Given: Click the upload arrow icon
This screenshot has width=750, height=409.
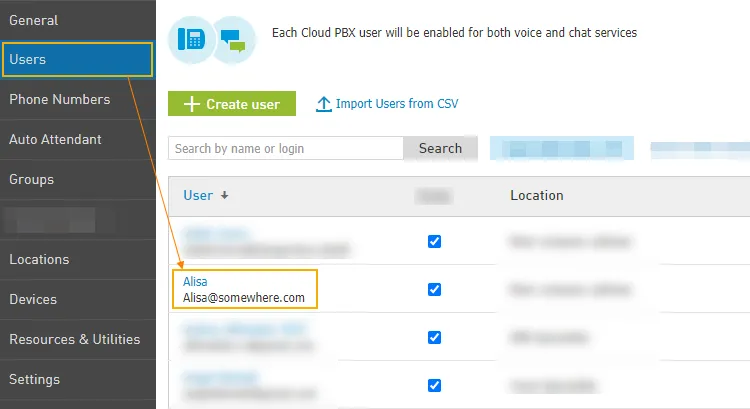Looking at the screenshot, I should click(324, 104).
